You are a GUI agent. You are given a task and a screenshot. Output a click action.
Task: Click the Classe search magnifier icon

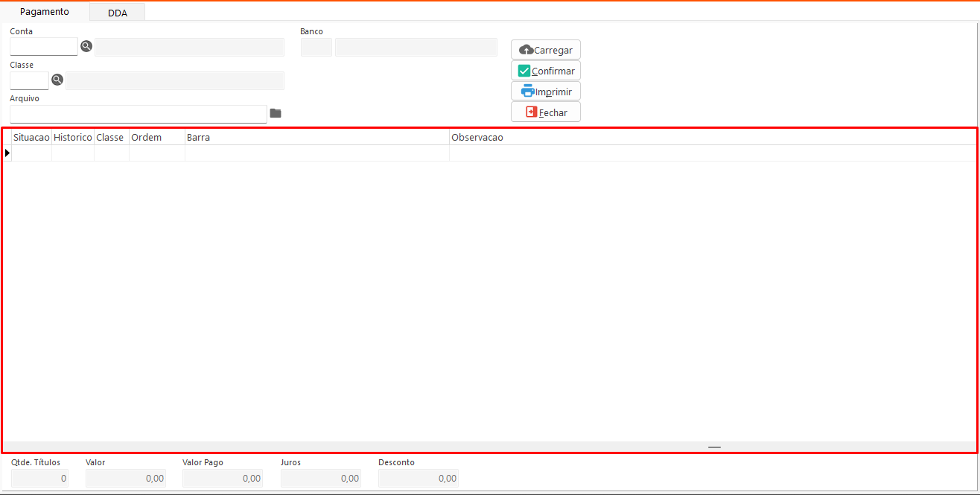coord(57,80)
